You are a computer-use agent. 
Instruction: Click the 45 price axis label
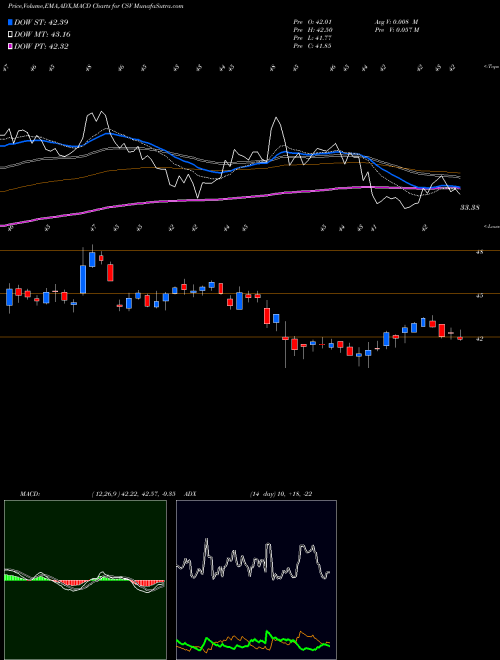coord(479,295)
